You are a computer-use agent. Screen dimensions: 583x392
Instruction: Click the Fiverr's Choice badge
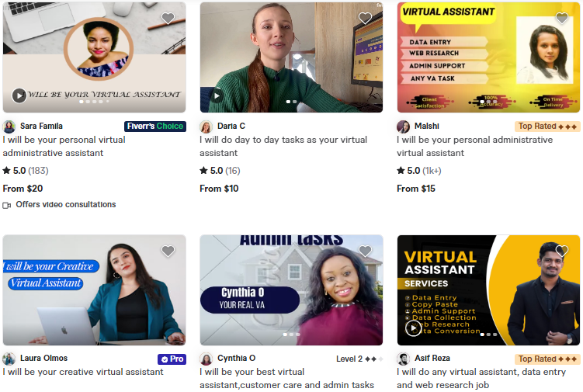point(155,127)
